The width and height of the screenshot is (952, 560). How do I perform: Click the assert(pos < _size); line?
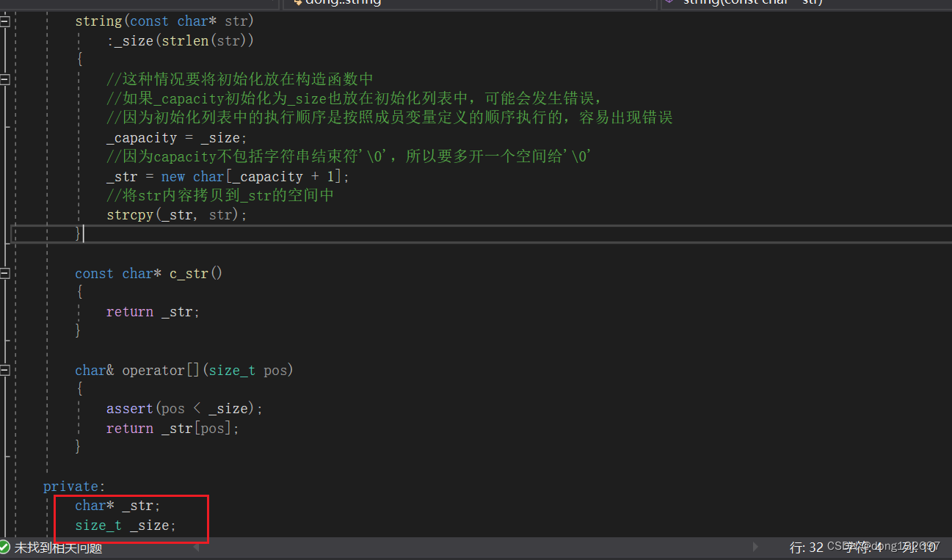tap(184, 409)
